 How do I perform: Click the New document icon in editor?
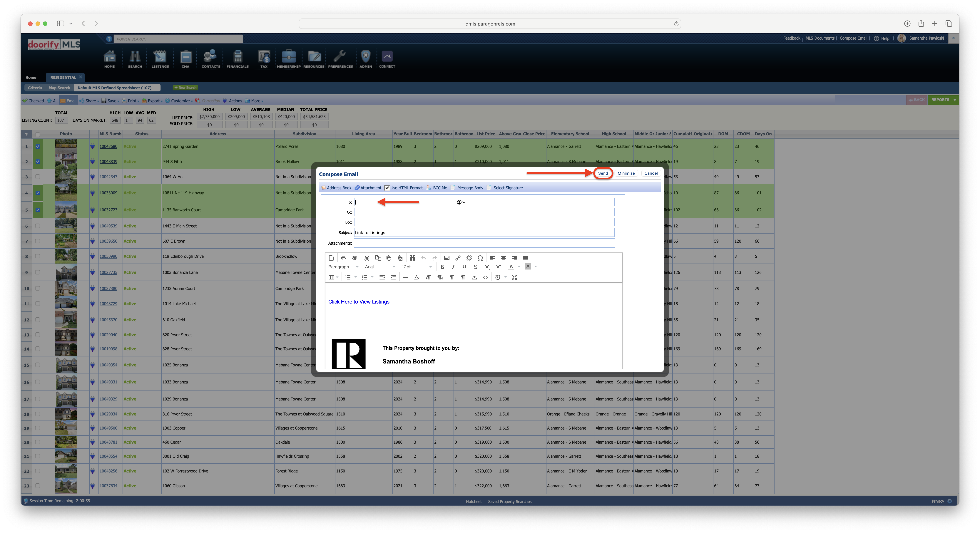click(331, 258)
